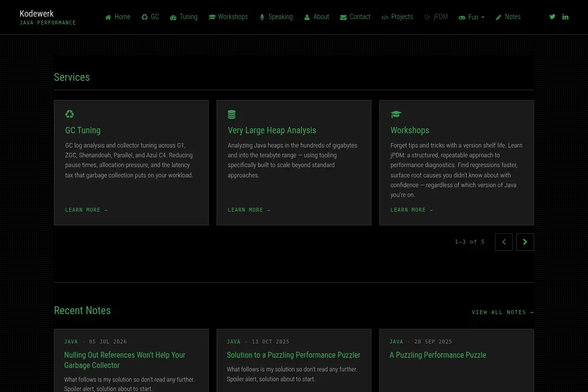Click the About person icon
The width and height of the screenshot is (588, 392).
307,17
